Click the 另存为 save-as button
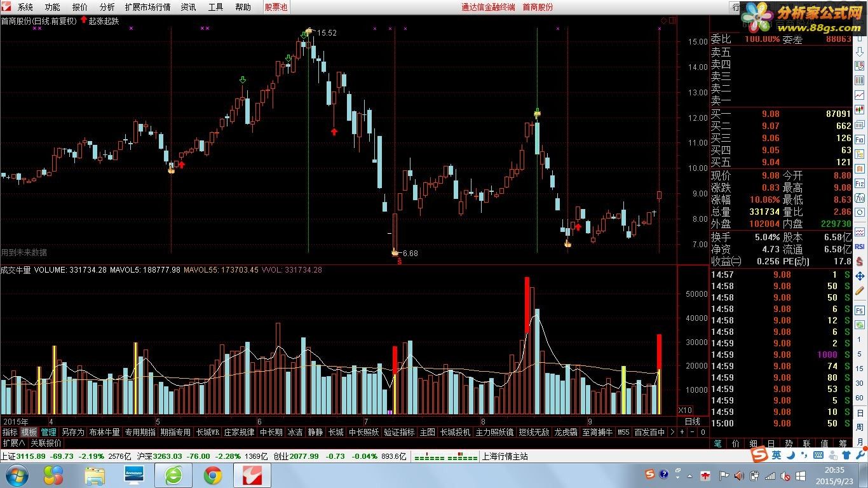Viewport: 868px width, 488px height. pyautogui.click(x=72, y=432)
